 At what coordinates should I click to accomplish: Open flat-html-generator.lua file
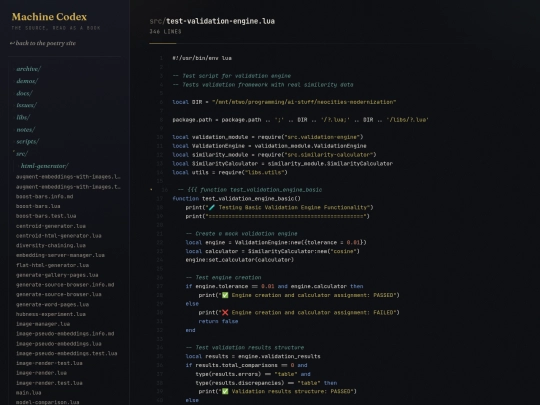[52, 265]
